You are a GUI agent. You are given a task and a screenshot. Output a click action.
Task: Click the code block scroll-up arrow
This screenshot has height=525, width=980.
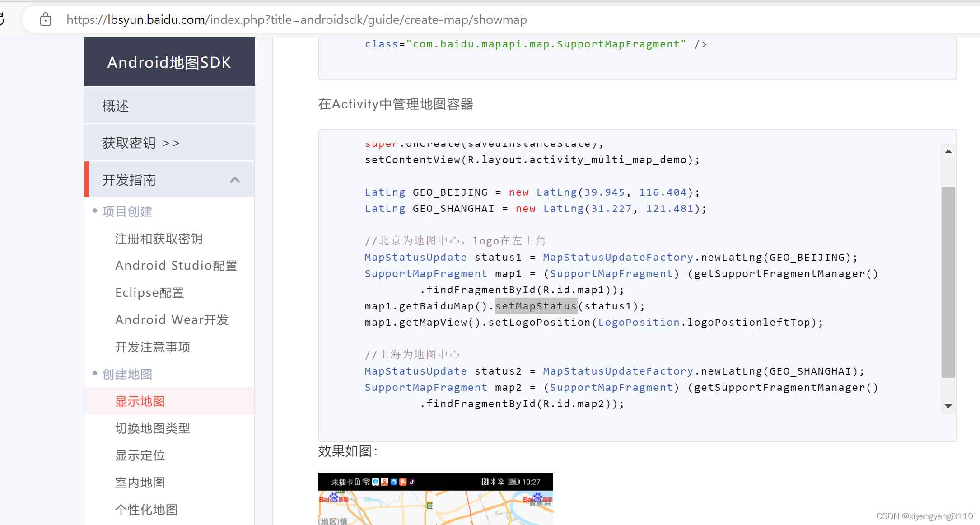(x=948, y=151)
